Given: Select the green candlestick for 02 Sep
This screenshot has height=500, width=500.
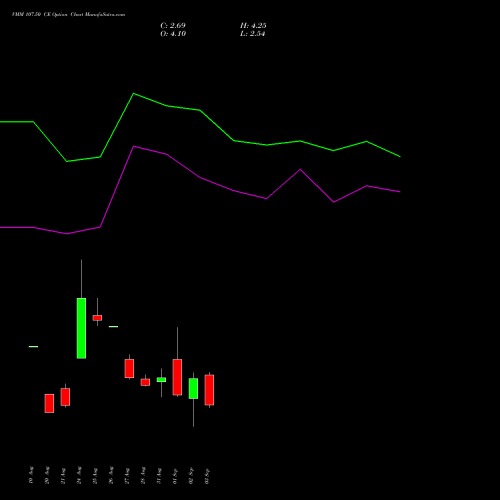Looking at the screenshot, I should 193,388.
